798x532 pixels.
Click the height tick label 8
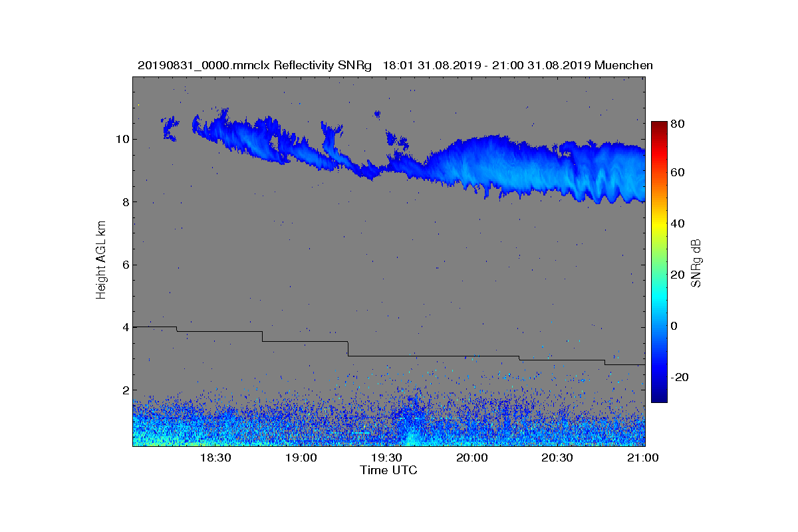click(x=124, y=201)
